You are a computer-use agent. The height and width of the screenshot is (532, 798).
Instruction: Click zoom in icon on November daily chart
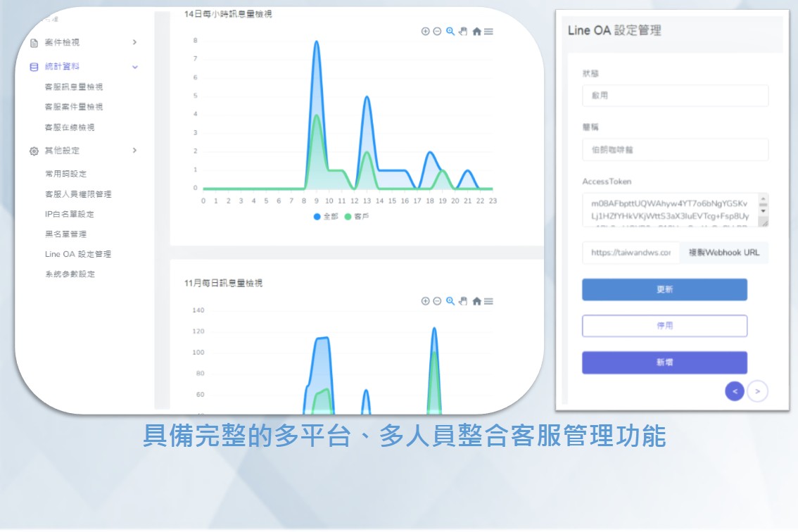[425, 301]
